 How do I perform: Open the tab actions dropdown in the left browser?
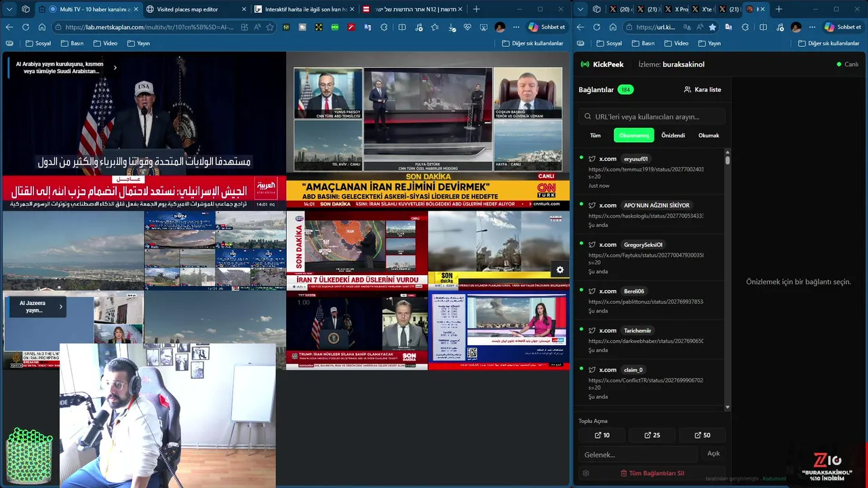[x=9, y=9]
